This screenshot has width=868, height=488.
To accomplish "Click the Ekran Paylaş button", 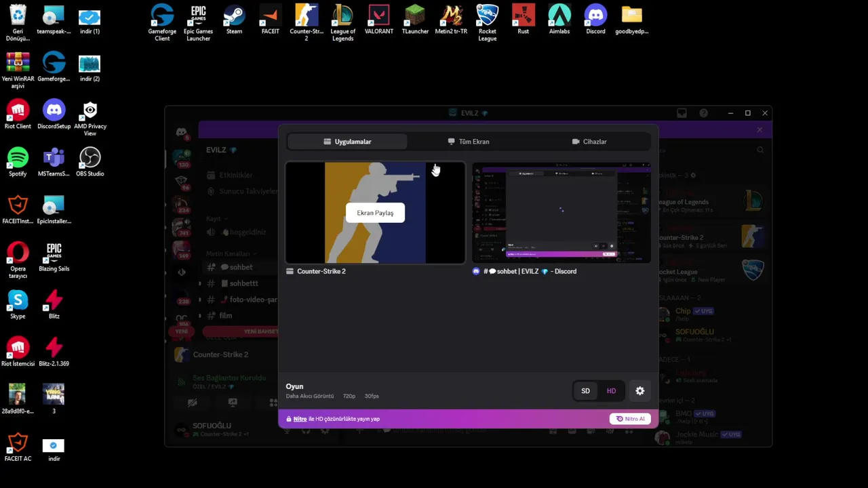I will click(375, 213).
